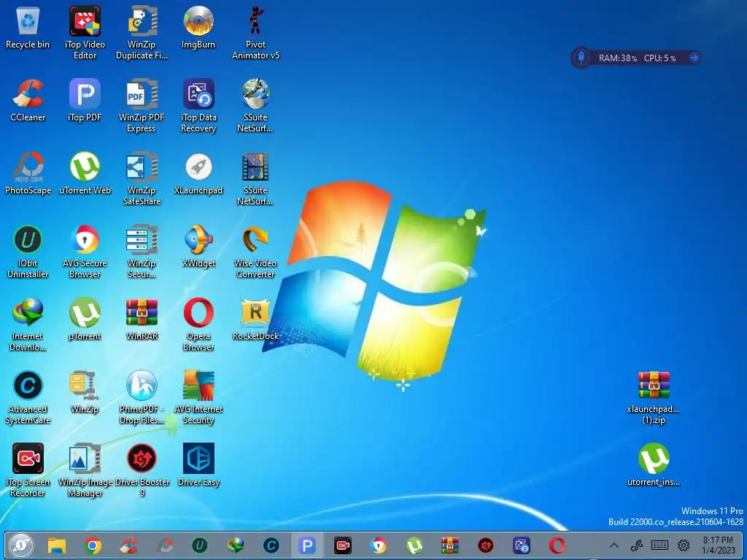Viewport: 747px width, 560px height.
Task: Launch Driver Easy from the desktop
Action: tap(198, 464)
